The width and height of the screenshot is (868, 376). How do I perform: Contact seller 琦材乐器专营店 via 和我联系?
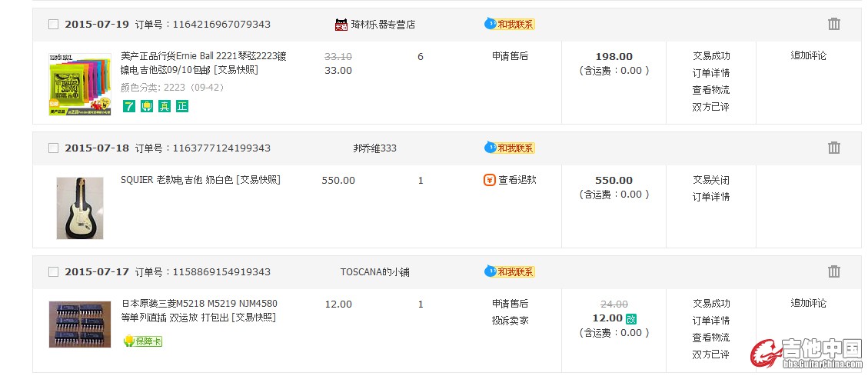(x=510, y=24)
